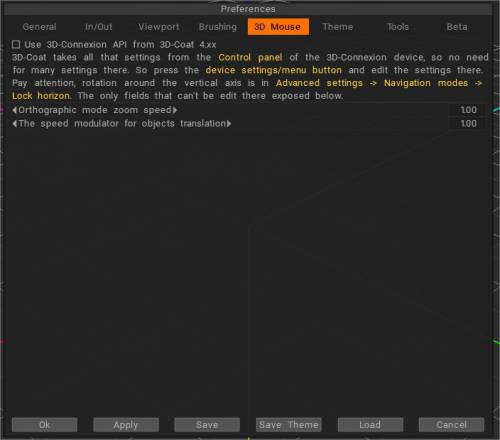Screen dimensions: 500x440
Task: Open the General preferences tab
Action: click(x=39, y=27)
